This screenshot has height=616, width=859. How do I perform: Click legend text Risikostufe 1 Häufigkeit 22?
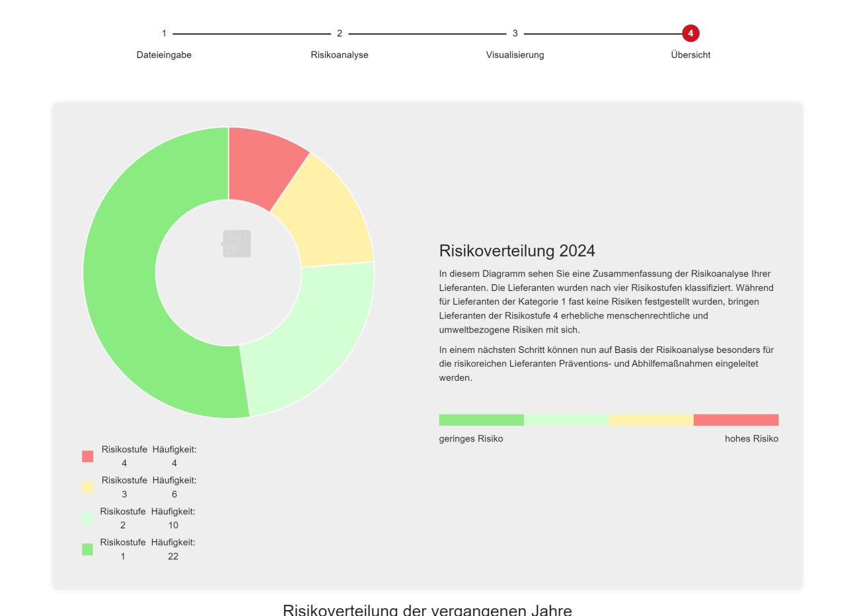147,549
